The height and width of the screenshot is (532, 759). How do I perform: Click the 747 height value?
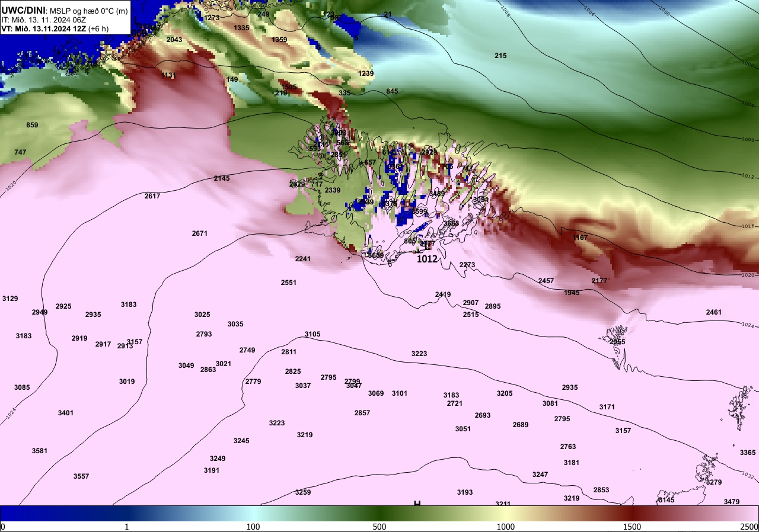point(20,152)
